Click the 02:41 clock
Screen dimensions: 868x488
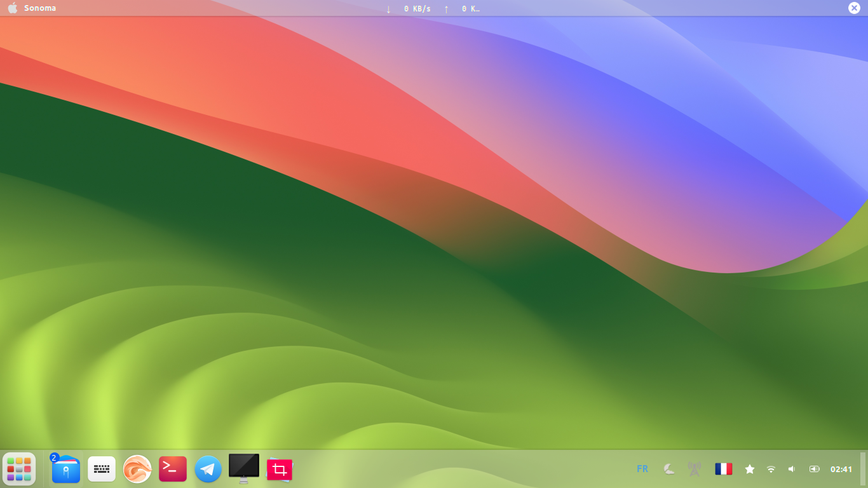841,469
